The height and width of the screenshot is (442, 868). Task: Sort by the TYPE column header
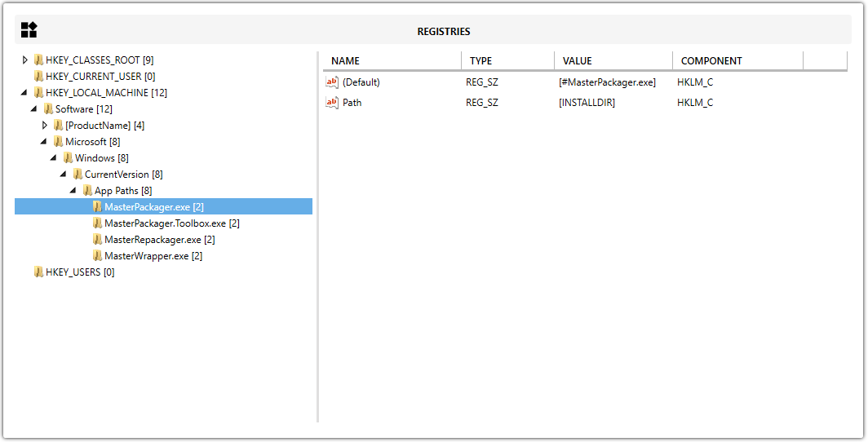(x=507, y=61)
